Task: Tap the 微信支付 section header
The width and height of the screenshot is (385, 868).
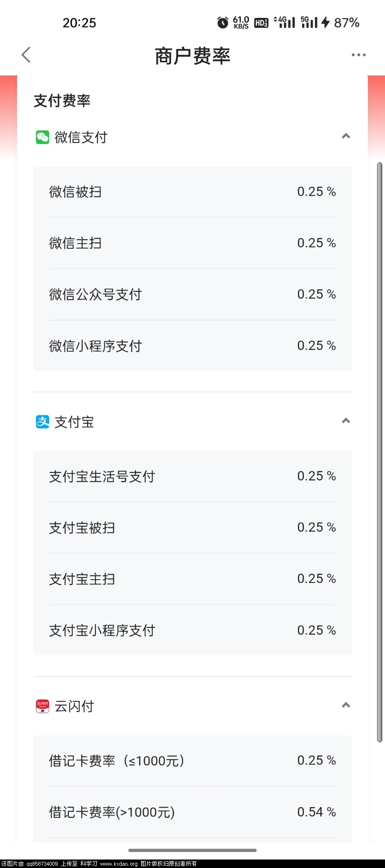Action: 192,137
